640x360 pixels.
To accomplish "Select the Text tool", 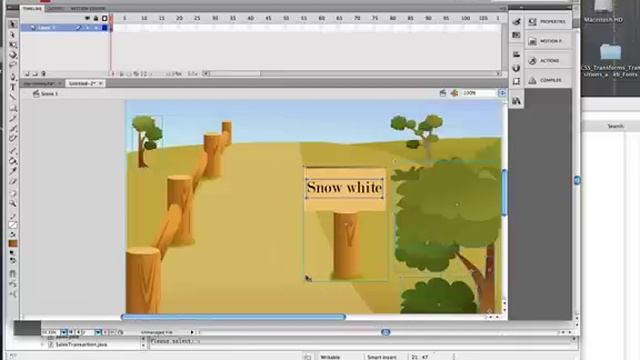I will click(x=13, y=87).
